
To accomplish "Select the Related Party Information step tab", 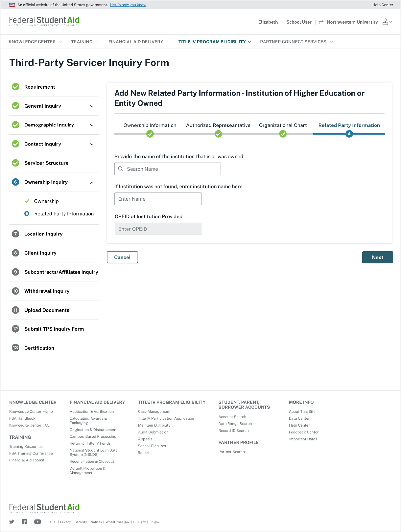I will 349,125.
